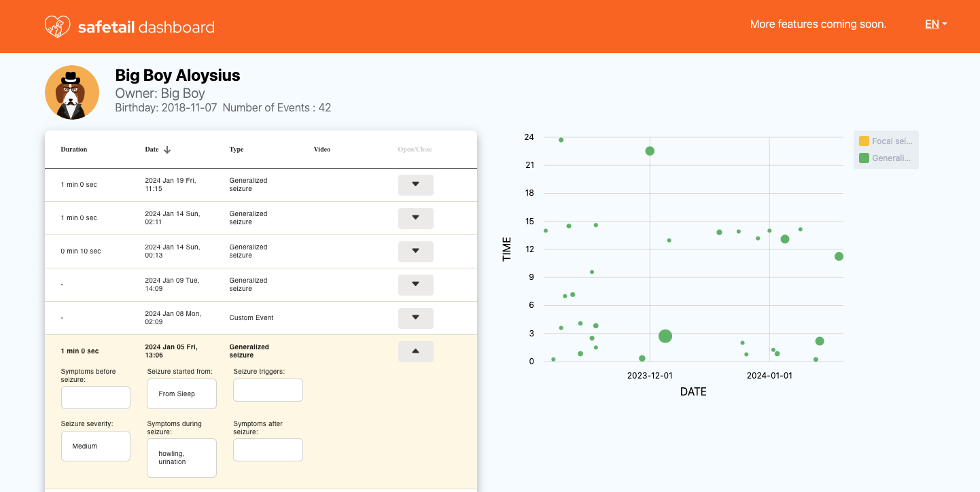Image resolution: width=980 pixels, height=492 pixels.
Task: Sort table by Date arrow icon
Action: click(167, 150)
